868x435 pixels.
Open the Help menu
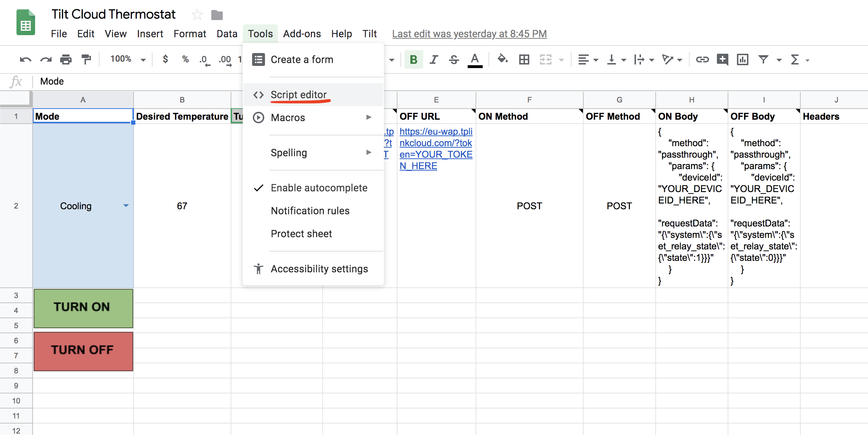pyautogui.click(x=341, y=34)
